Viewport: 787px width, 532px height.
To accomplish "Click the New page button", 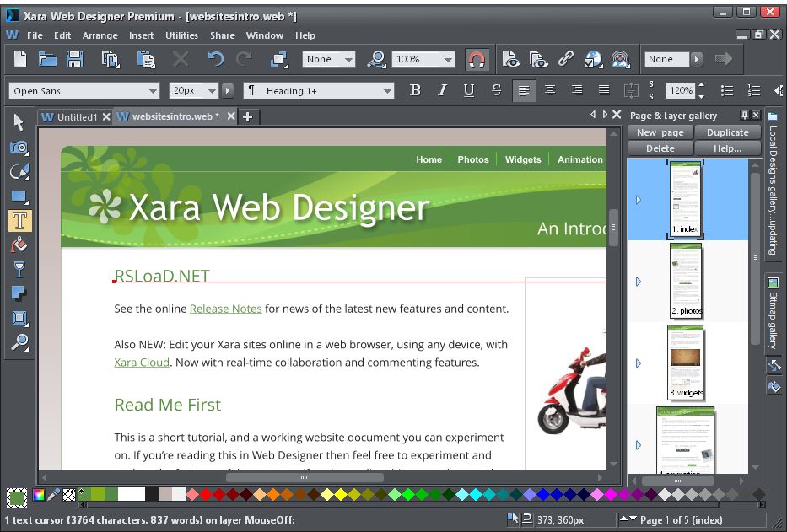I will point(660,132).
